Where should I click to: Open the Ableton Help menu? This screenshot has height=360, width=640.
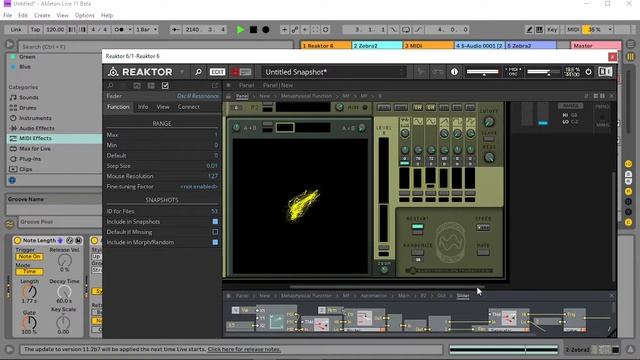coord(107,16)
